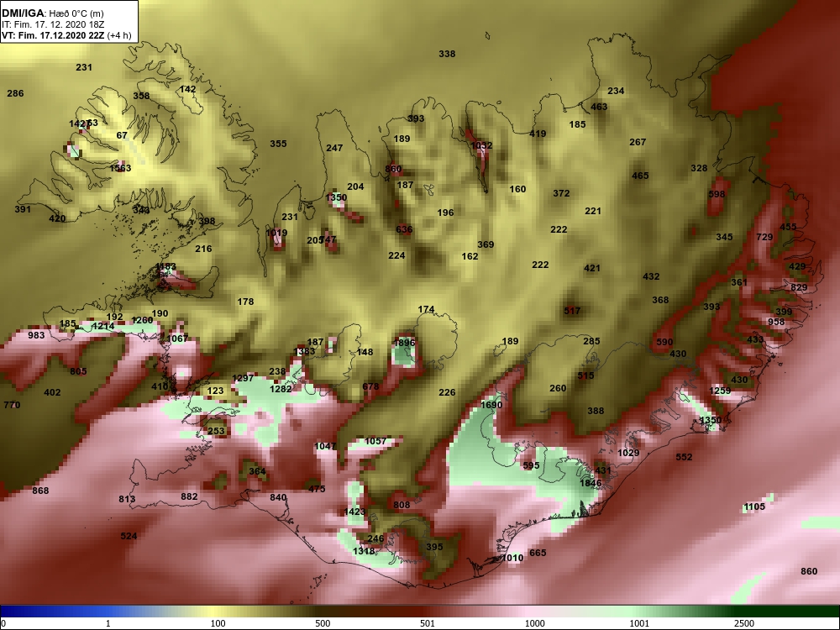
Task: Click the value 247 on the map
Action: coord(334,148)
